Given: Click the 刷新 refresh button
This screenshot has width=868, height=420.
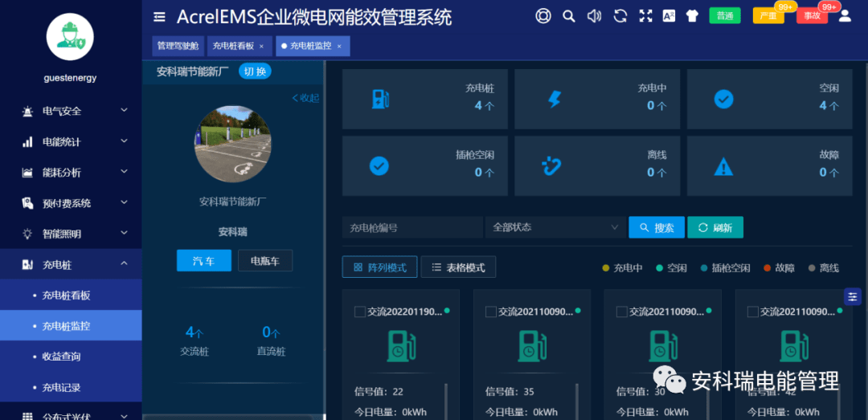Looking at the screenshot, I should [x=715, y=227].
